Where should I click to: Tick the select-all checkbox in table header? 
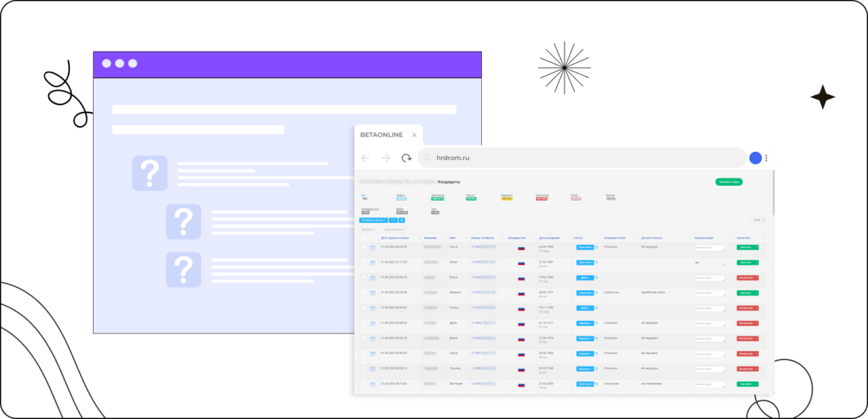363,238
